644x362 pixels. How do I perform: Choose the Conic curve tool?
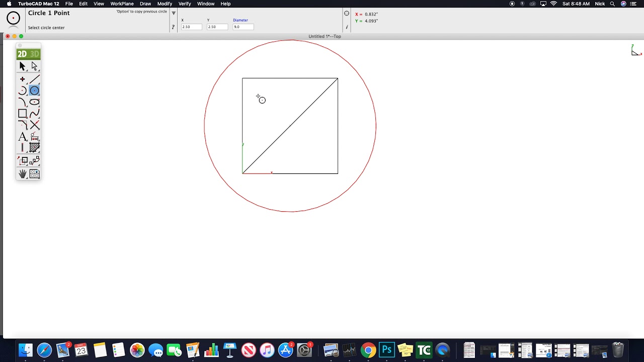[22, 102]
